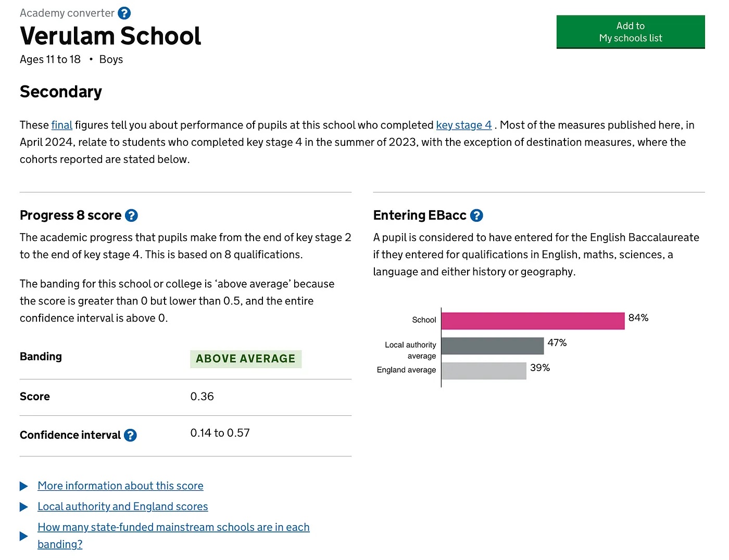This screenshot has height=560, width=729.
Task: Follow the 'key stage 4' link
Action: (x=463, y=125)
